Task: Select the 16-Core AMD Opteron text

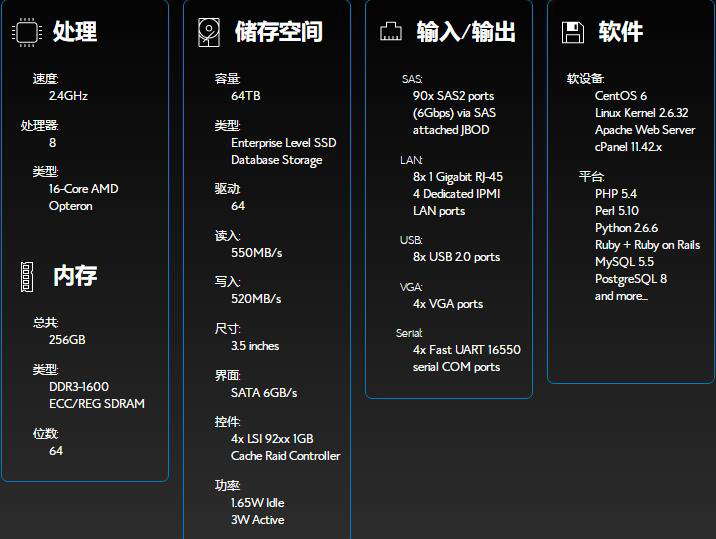Action: (x=83, y=197)
